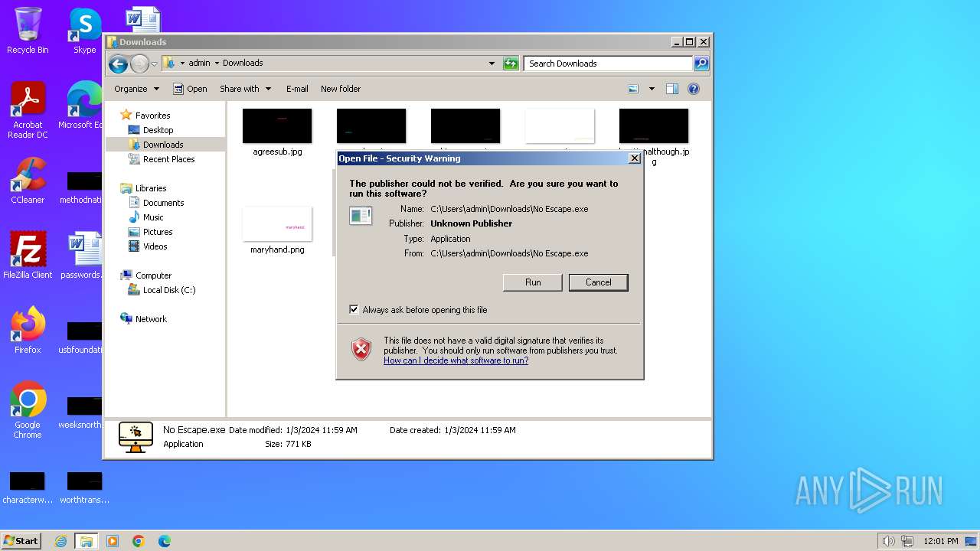Expand the admin breadcrumb arrow
The image size is (980, 551).
point(217,64)
